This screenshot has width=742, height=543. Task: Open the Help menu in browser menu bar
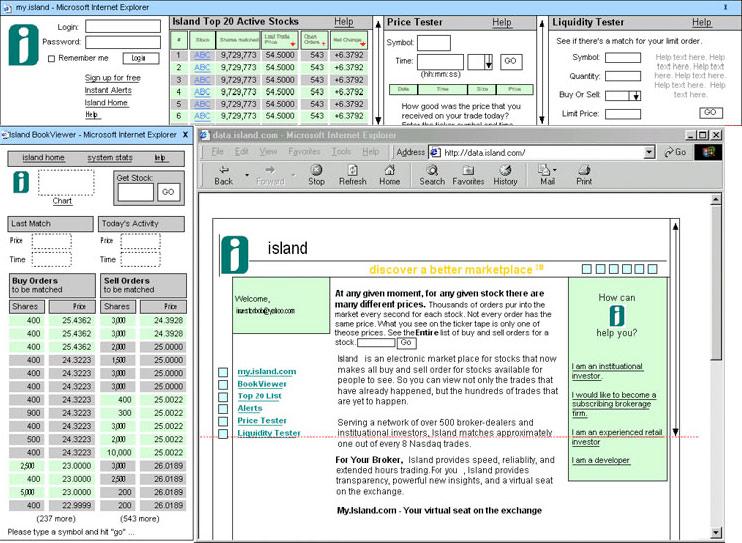coord(371,151)
